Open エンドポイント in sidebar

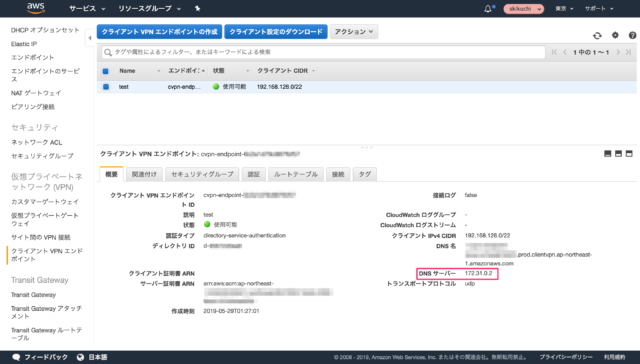(32, 58)
